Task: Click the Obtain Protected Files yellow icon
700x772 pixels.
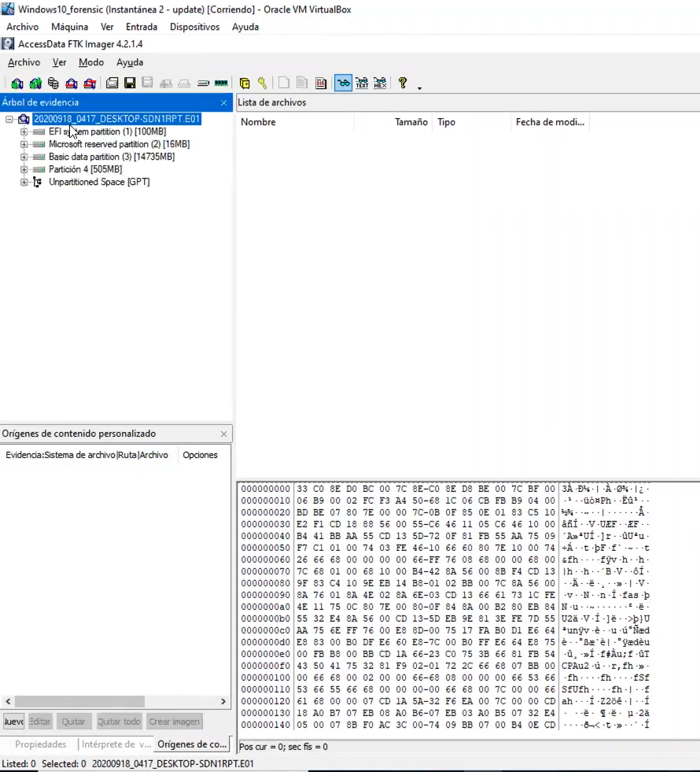Action: pos(245,83)
